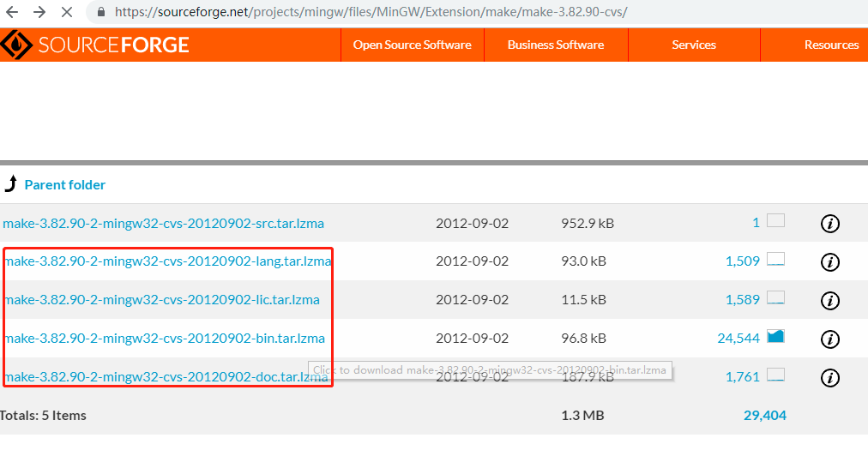Select the 1.3 MB total size
The width and height of the screenshot is (868, 450).
[582, 415]
